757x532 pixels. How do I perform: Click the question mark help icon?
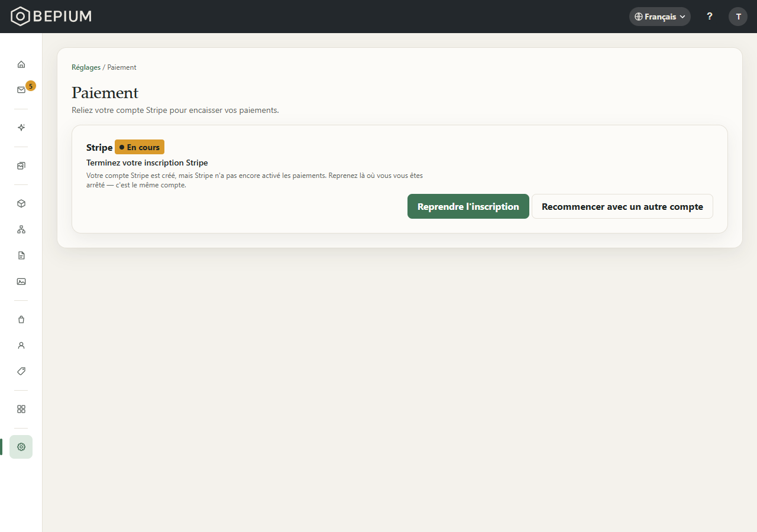(710, 17)
